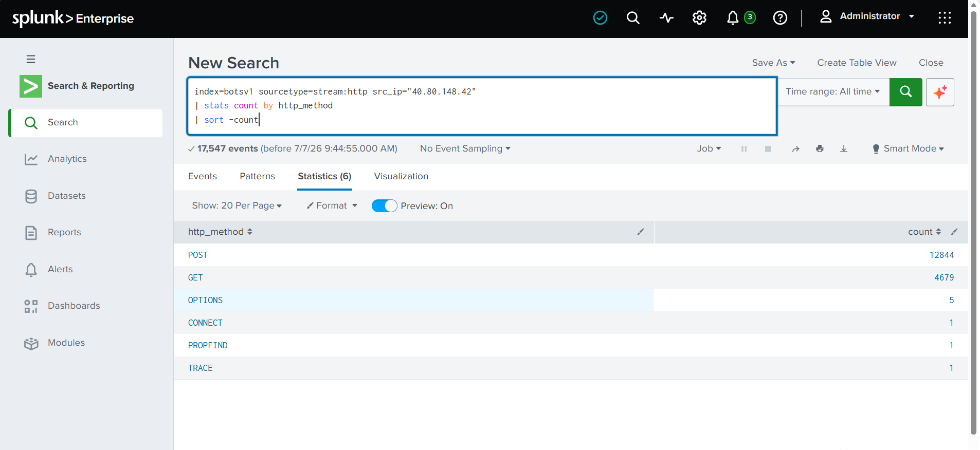Click the CONNECT method value
The width and height of the screenshot is (980, 450).
[x=205, y=323]
